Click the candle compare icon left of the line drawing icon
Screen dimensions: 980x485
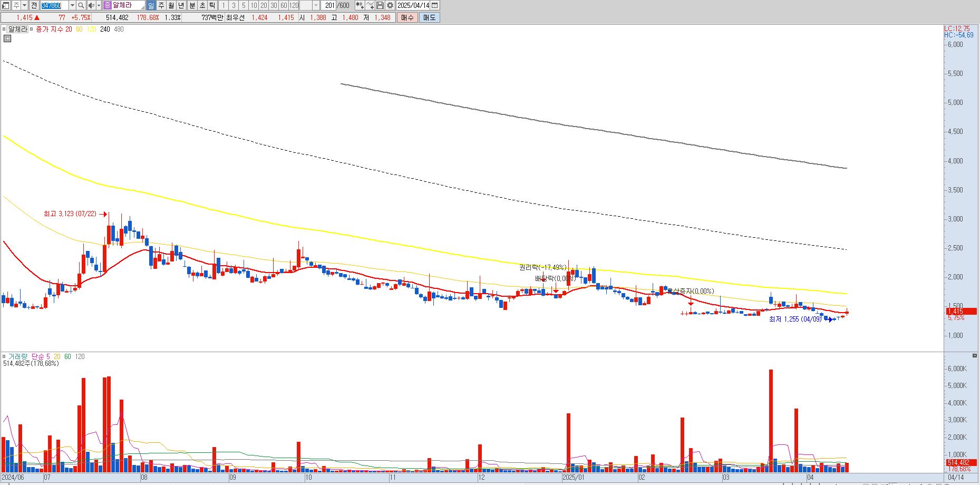click(360, 5)
